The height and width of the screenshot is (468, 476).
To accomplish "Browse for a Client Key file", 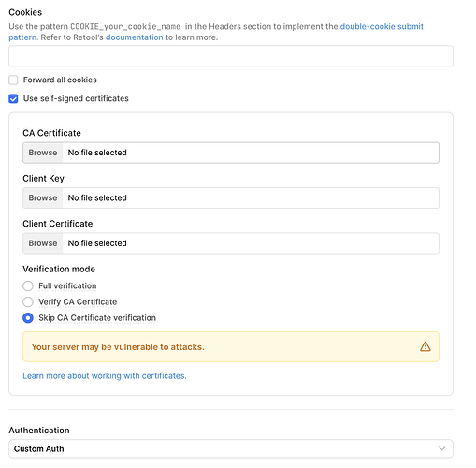I will pyautogui.click(x=43, y=197).
